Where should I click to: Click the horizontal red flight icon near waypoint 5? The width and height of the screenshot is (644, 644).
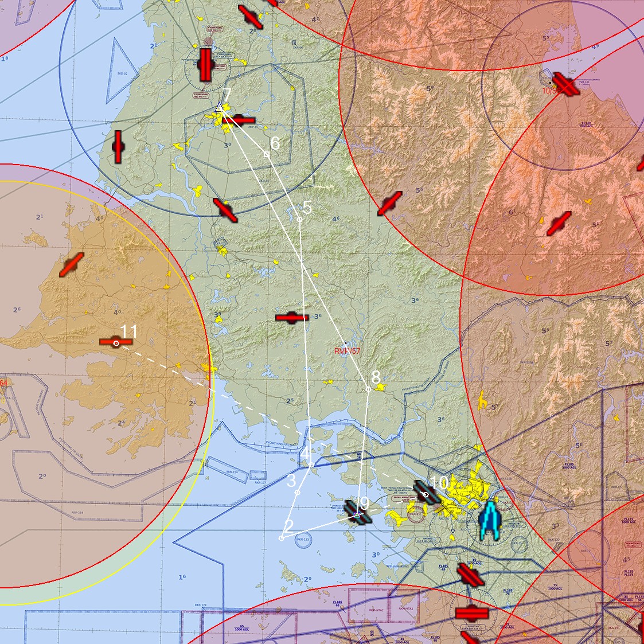(291, 316)
